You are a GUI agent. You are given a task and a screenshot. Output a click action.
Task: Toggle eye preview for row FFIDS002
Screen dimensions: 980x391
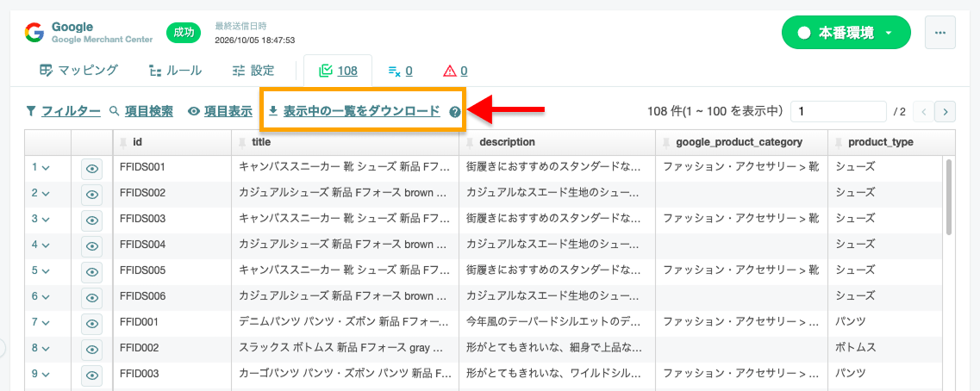point(92,194)
